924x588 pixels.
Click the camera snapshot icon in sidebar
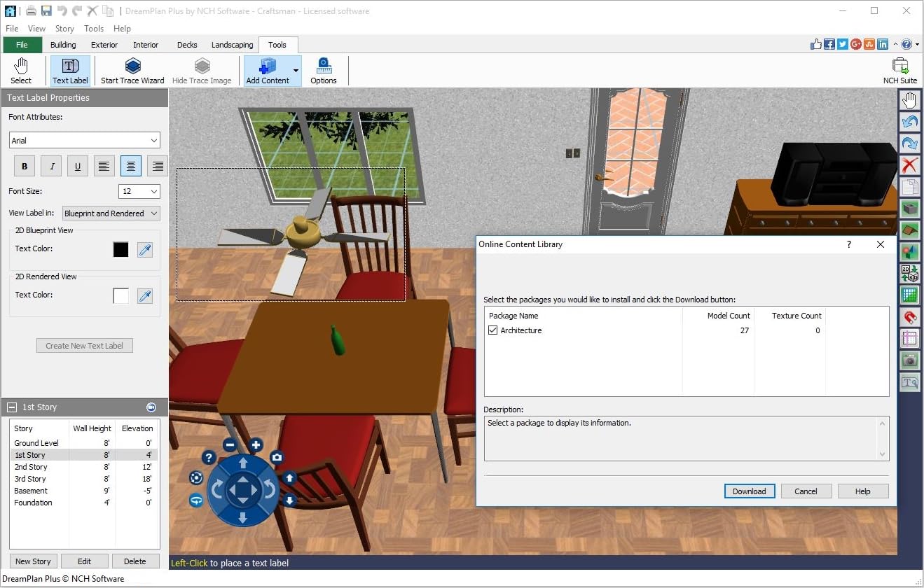pyautogui.click(x=909, y=360)
